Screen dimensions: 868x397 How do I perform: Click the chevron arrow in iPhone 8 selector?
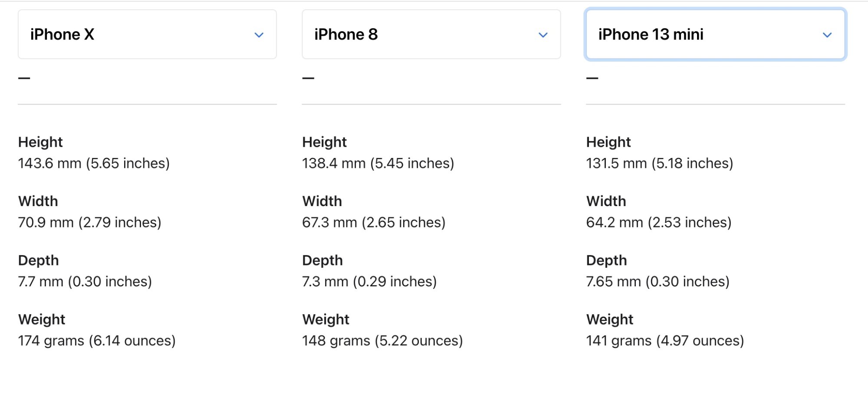[x=543, y=35]
